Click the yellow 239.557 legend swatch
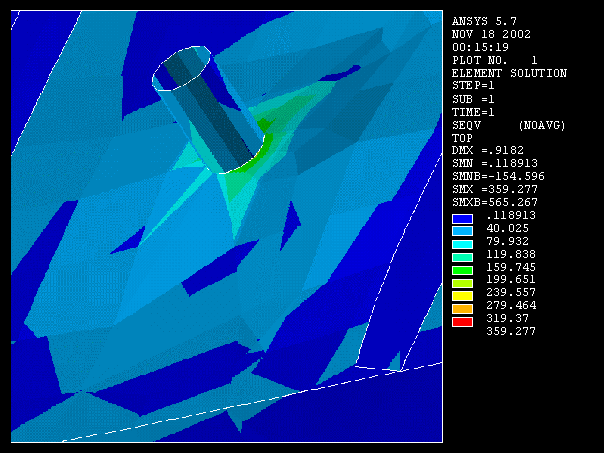Viewport: 604px width, 453px height. click(462, 296)
